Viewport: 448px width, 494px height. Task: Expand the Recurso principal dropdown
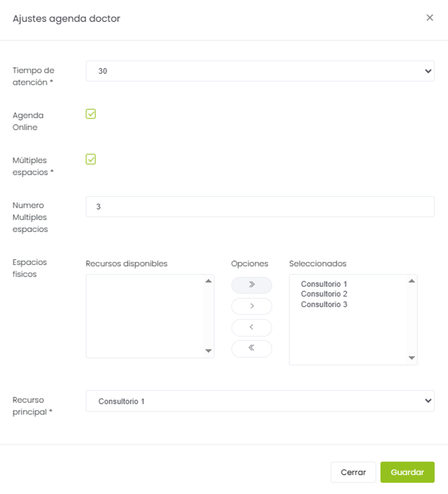click(x=260, y=401)
